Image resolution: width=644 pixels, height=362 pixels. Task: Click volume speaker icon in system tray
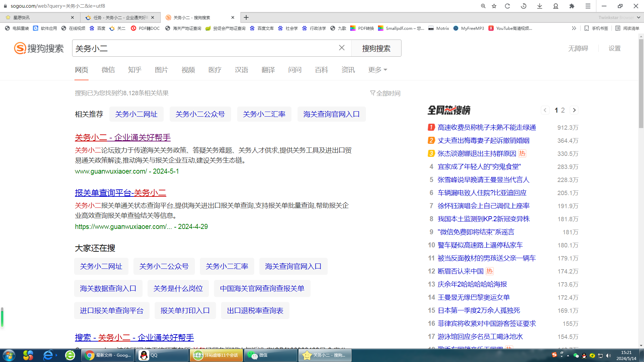click(x=608, y=356)
